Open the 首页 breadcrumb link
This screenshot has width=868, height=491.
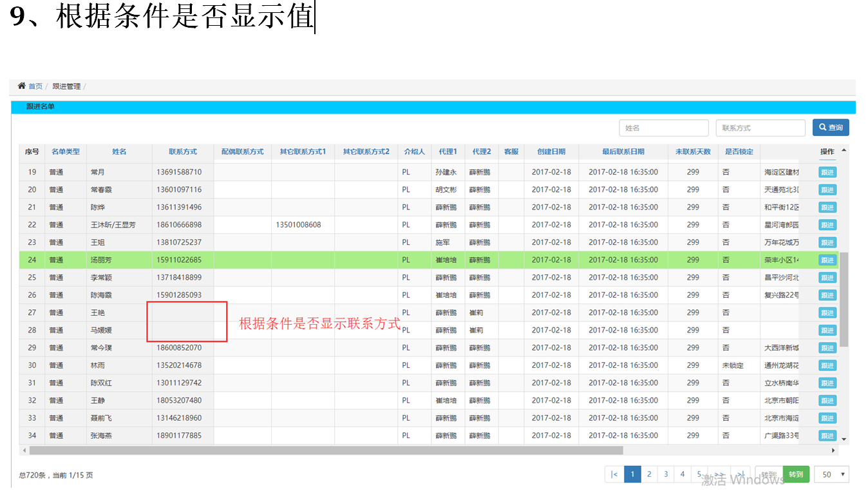click(35, 86)
